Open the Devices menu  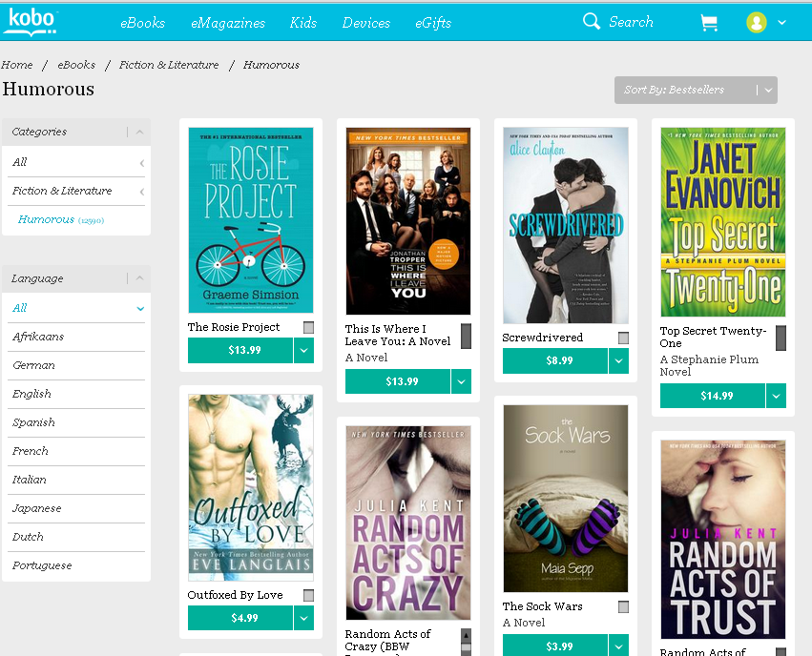coord(366,23)
